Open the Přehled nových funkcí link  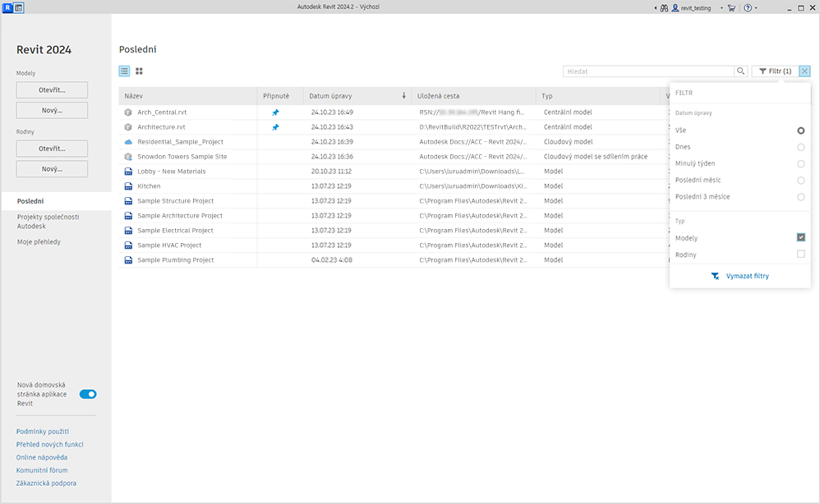49,444
